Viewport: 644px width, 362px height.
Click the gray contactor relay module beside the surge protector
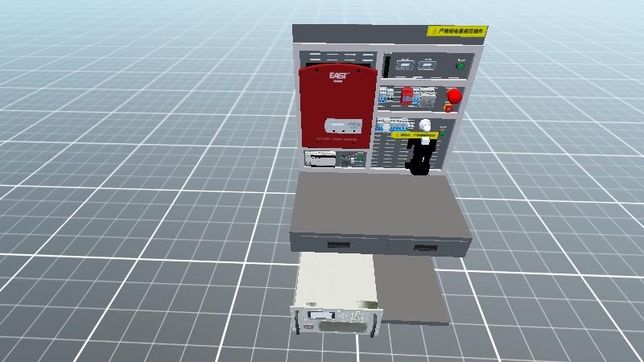427,97
